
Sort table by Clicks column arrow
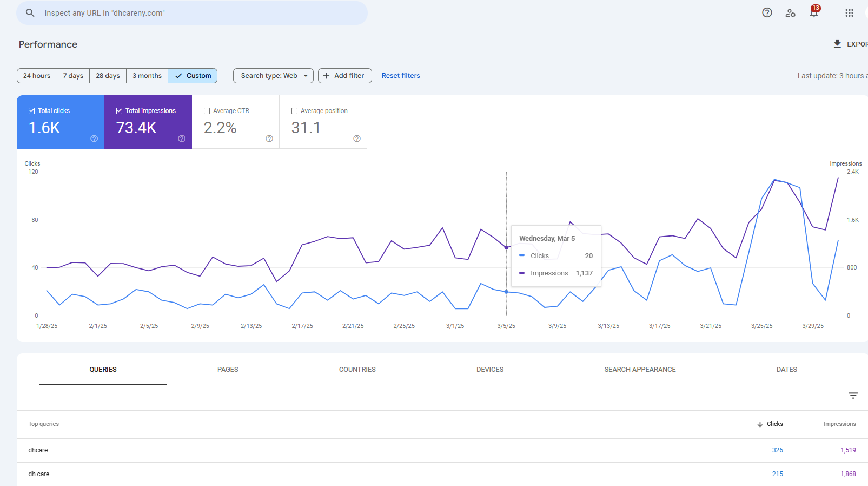[x=760, y=424]
